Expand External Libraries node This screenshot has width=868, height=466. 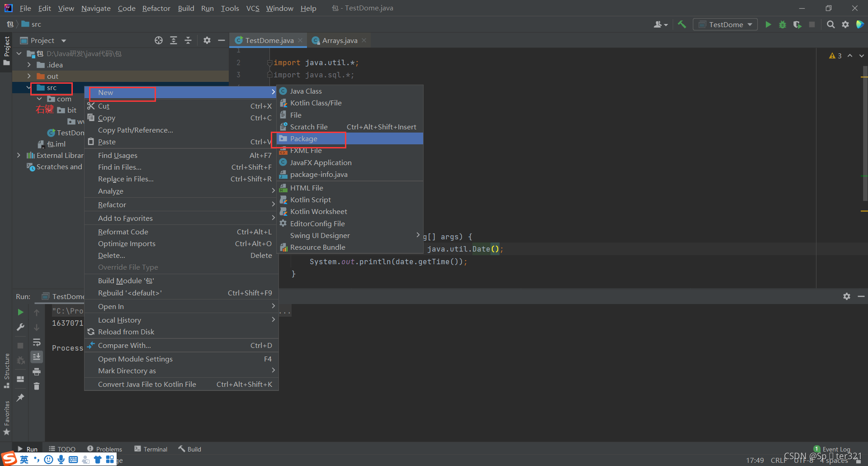(19, 155)
